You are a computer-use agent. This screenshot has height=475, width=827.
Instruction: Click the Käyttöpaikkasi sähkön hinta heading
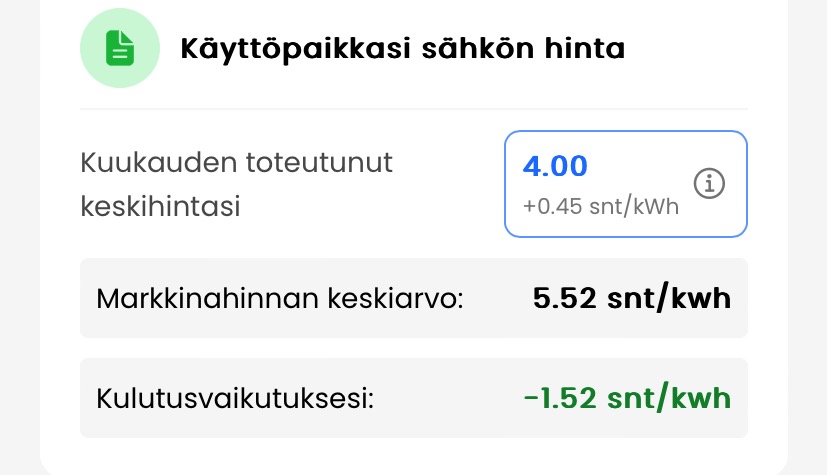[x=402, y=49]
